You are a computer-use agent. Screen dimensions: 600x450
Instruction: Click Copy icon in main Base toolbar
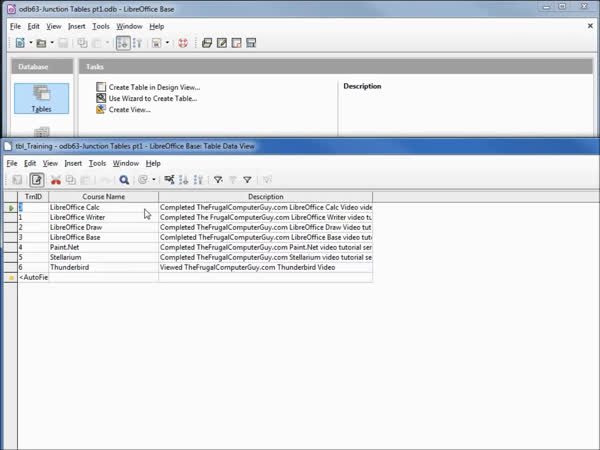[x=82, y=43]
